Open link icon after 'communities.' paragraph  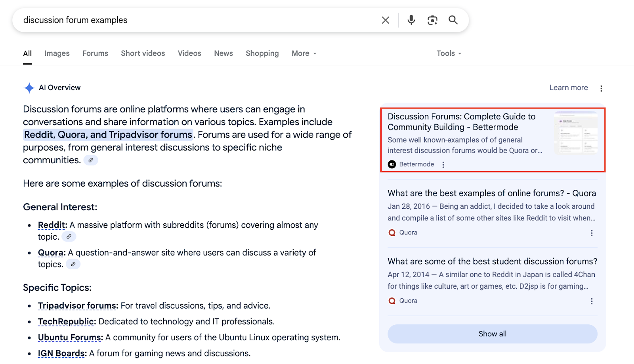(91, 160)
